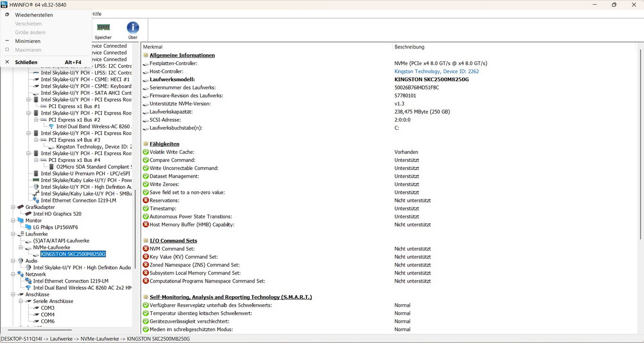
Task: Click the red X icon beside Reservations
Action: [146, 201]
